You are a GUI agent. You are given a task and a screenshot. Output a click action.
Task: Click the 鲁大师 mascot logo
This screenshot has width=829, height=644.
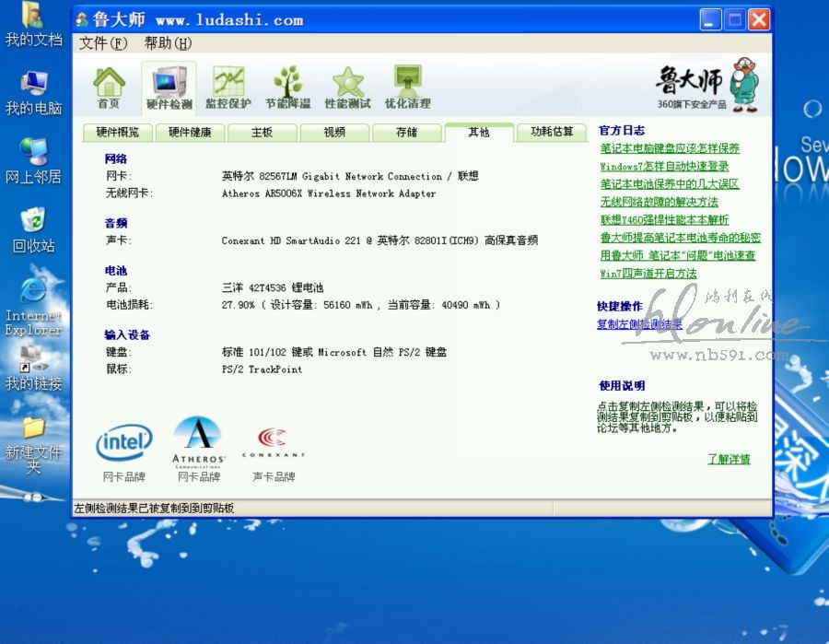(707, 85)
